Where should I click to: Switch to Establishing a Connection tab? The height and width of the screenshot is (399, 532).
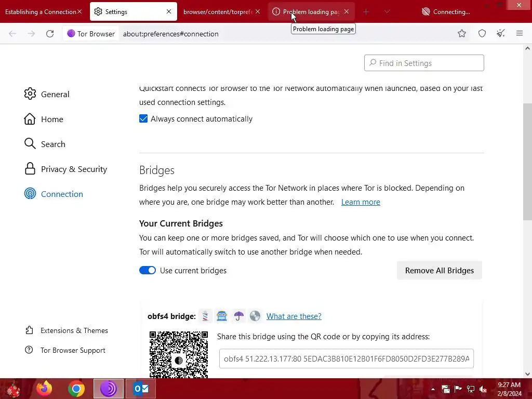click(41, 12)
